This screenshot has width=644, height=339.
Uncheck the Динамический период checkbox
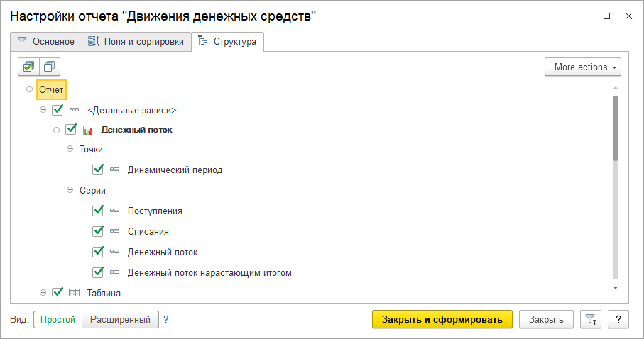99,170
